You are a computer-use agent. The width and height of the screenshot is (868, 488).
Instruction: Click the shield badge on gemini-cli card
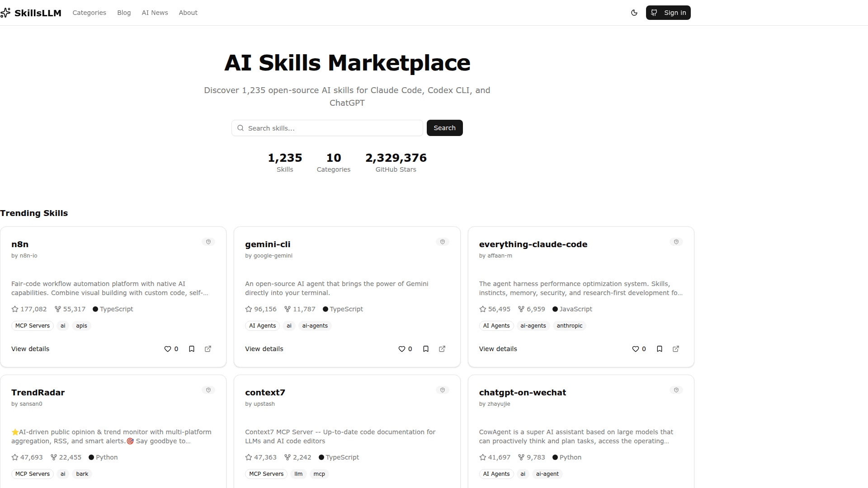pos(442,242)
